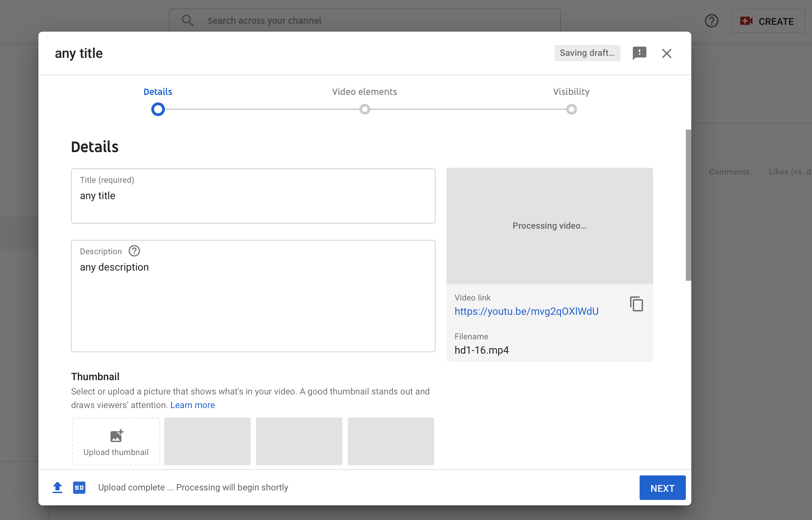Image resolution: width=812 pixels, height=520 pixels.
Task: Click the CREATE button label
Action: click(776, 21)
